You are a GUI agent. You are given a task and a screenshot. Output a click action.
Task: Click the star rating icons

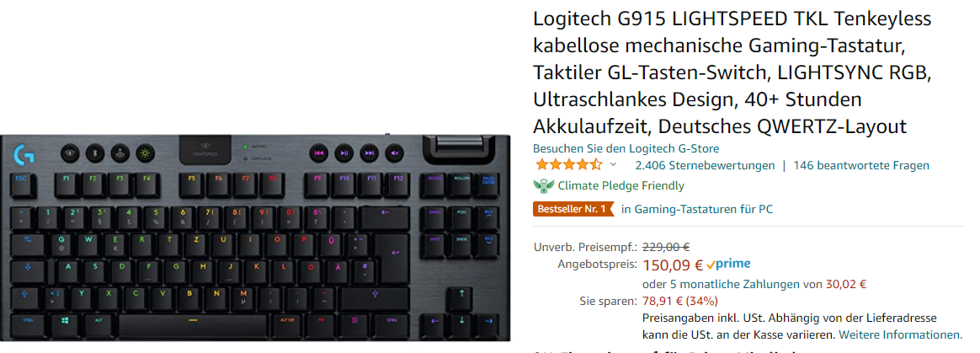pyautogui.click(x=569, y=165)
